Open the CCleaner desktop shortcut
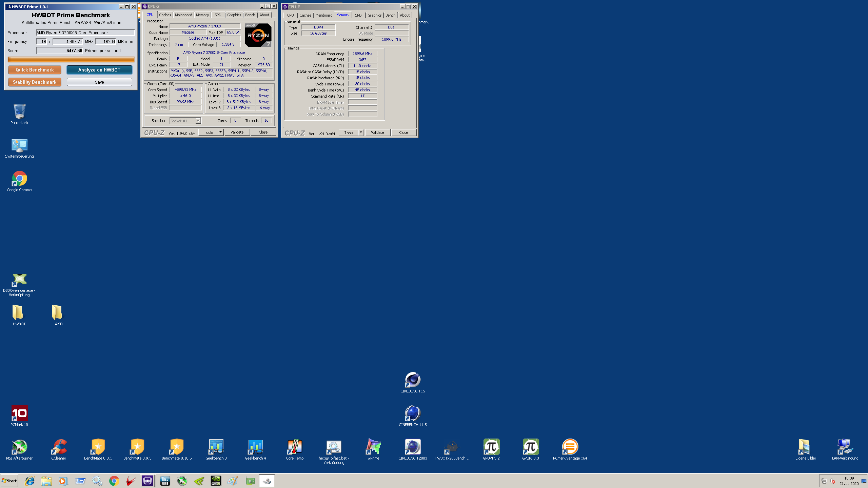This screenshot has height=488, width=868. coord(59,449)
